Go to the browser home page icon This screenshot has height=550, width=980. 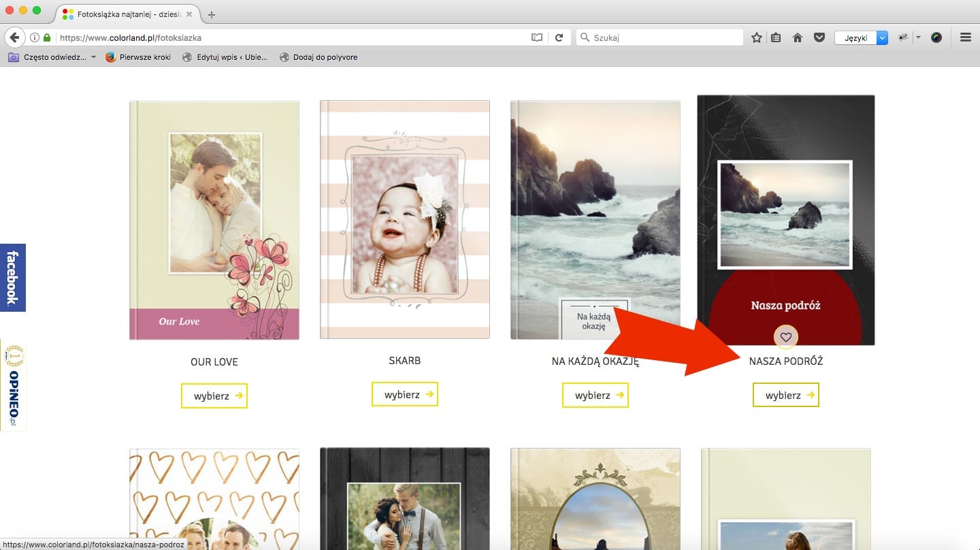pyautogui.click(x=798, y=38)
